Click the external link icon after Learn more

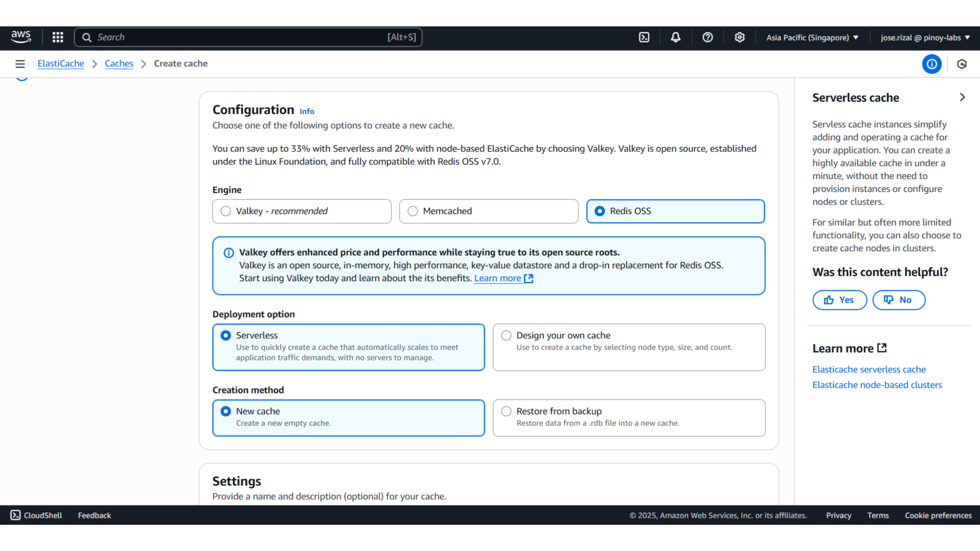point(528,278)
